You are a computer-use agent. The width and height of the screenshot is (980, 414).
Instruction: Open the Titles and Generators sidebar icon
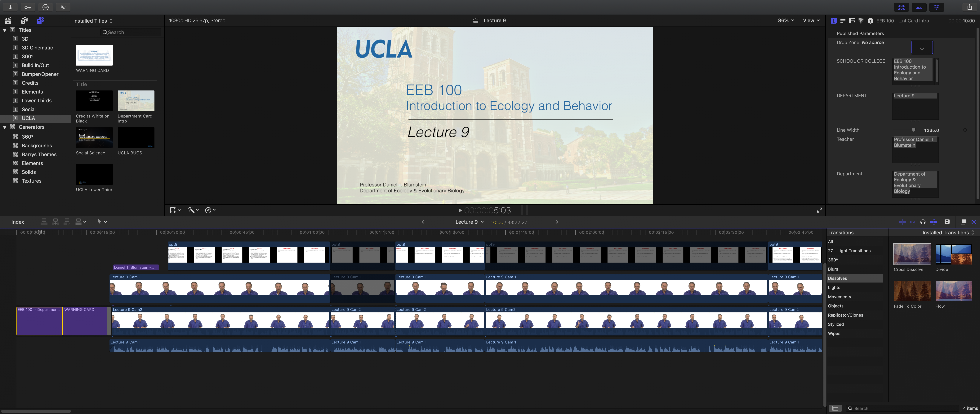(x=40, y=21)
